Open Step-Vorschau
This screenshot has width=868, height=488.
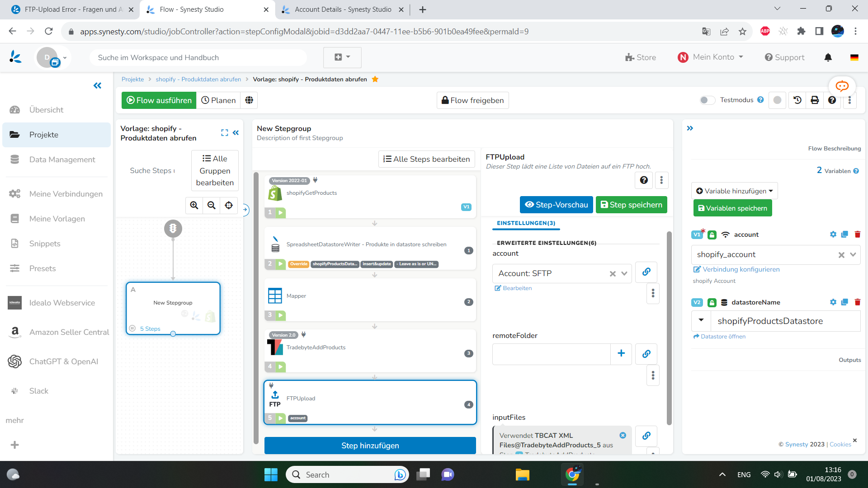(556, 205)
